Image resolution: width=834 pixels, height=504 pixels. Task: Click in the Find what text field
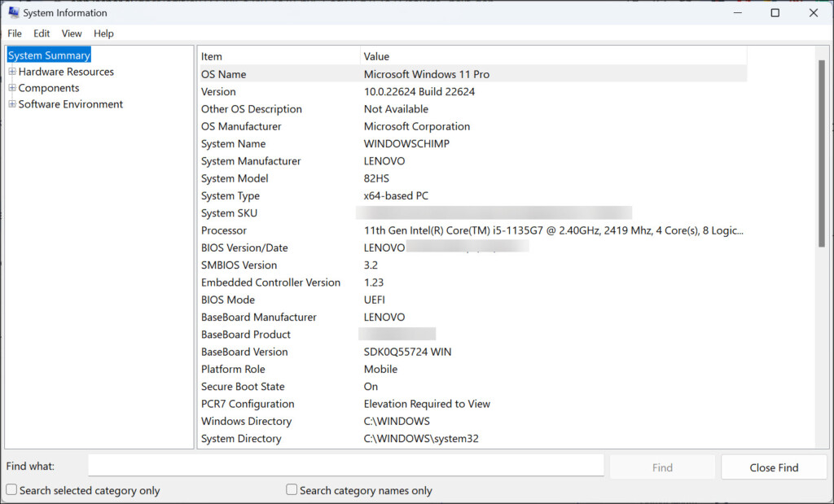point(345,466)
